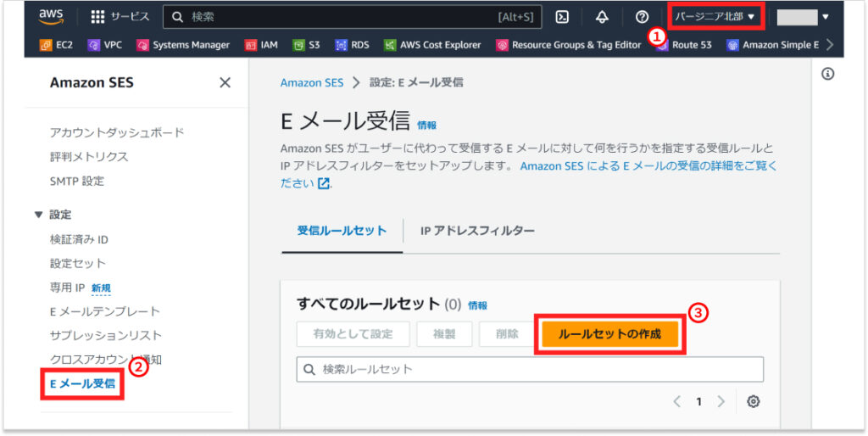Click page number 1 in pagination

[x=699, y=402]
